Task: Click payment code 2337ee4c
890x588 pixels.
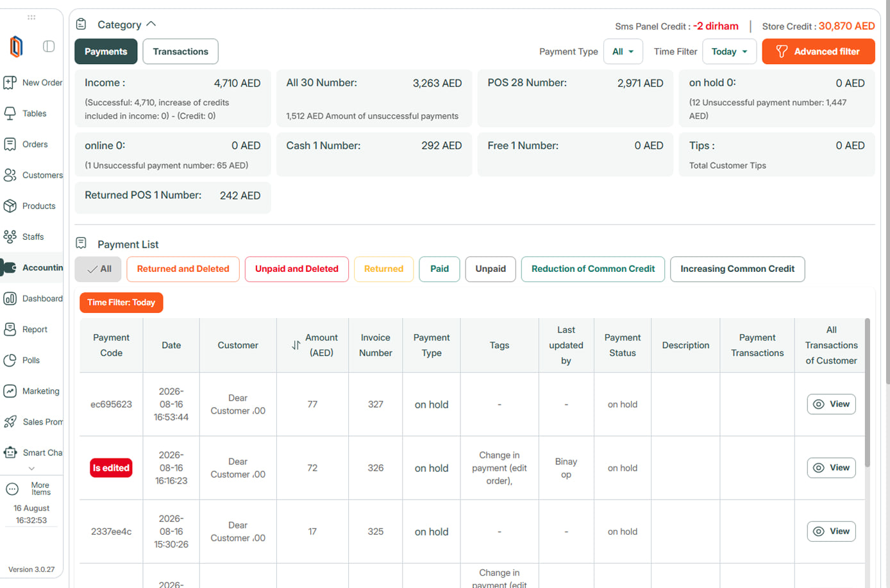Action: (x=111, y=532)
